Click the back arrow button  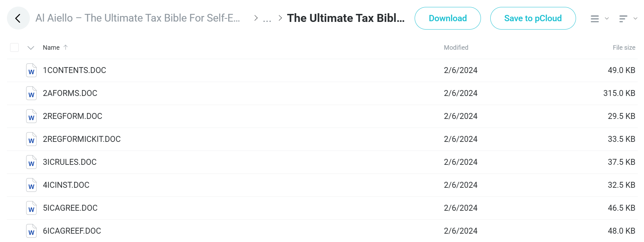coord(18,18)
